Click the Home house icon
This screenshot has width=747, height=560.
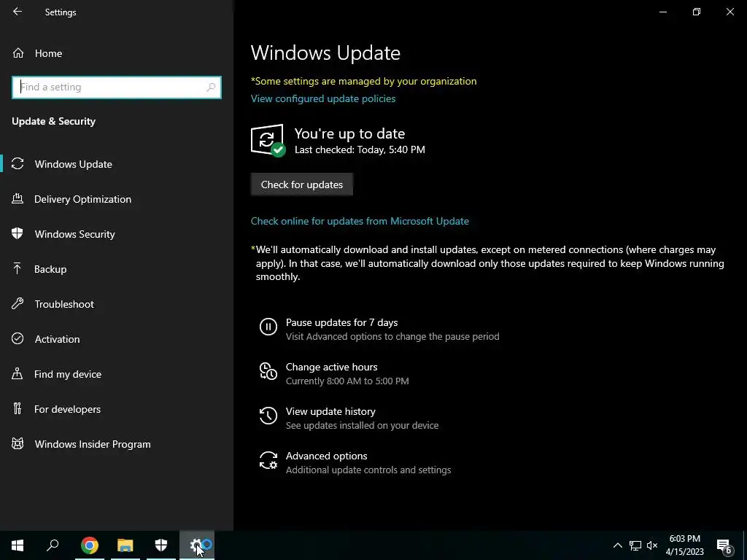pos(18,52)
